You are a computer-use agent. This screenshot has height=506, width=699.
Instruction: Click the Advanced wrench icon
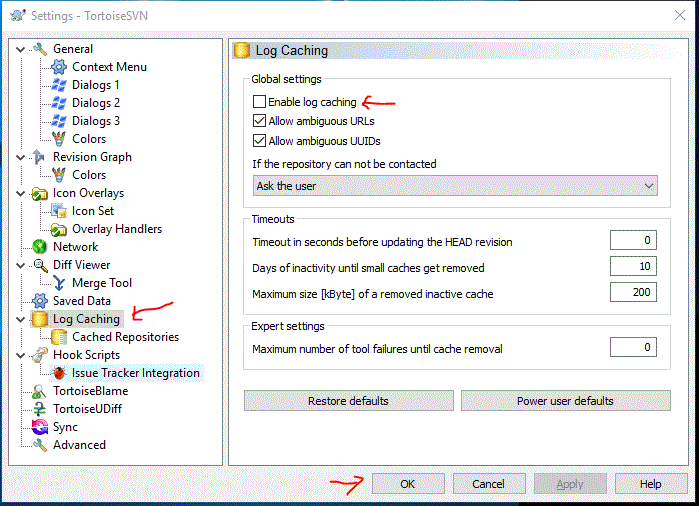click(x=40, y=445)
